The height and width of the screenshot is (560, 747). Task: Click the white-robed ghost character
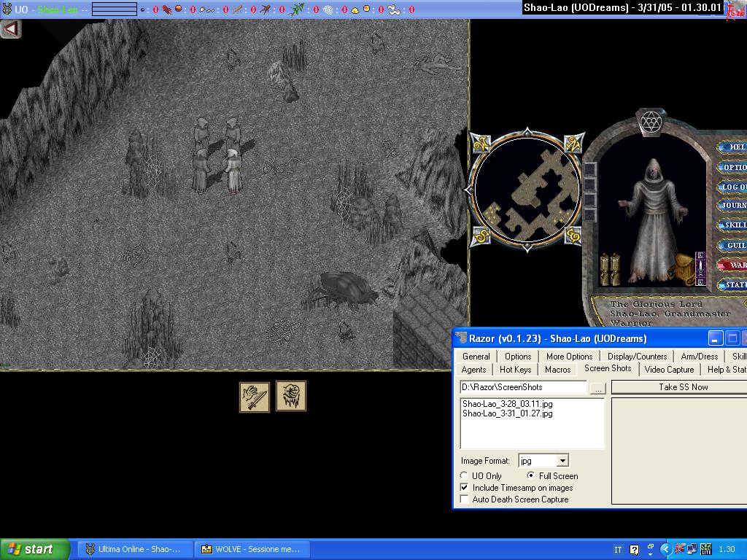point(233,171)
